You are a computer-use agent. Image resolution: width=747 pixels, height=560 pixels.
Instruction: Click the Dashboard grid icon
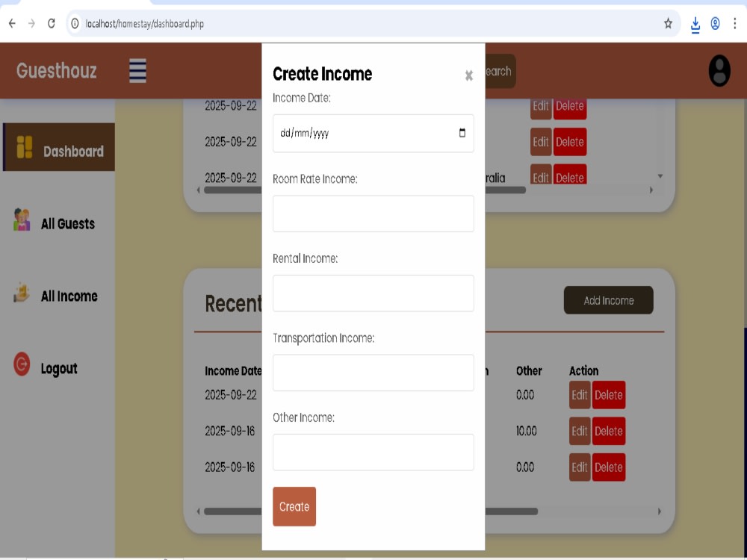pos(25,146)
